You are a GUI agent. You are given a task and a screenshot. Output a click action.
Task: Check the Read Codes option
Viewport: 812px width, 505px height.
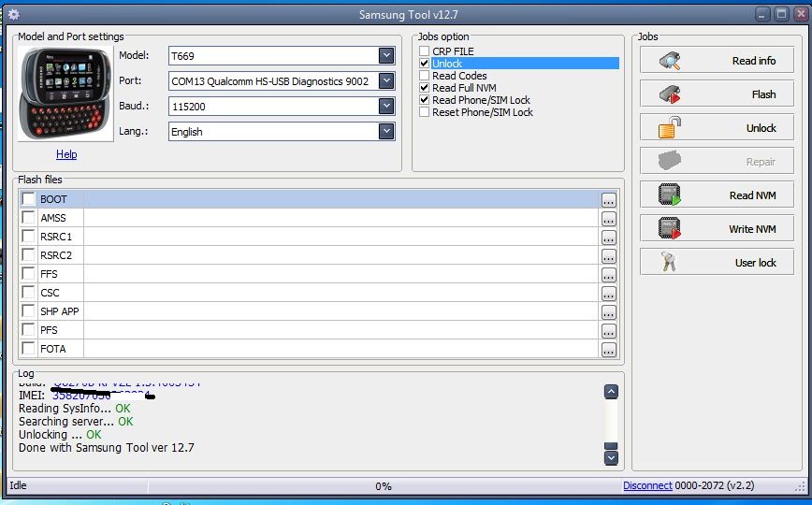[424, 76]
